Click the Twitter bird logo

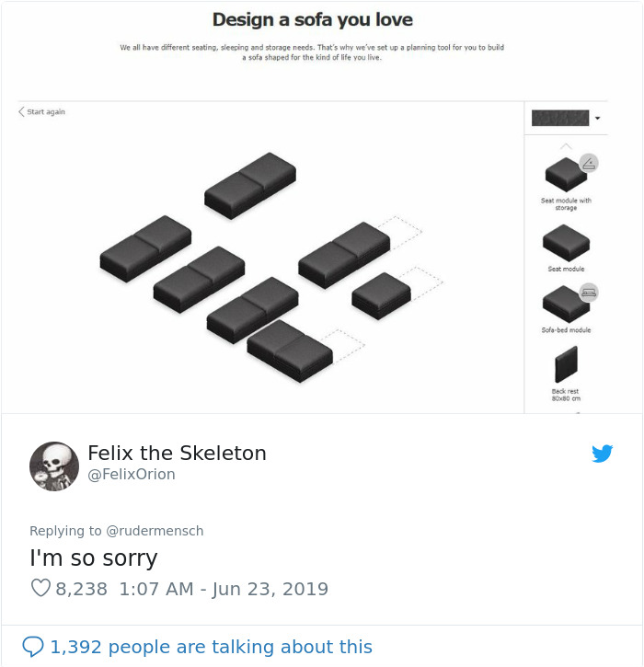[603, 453]
